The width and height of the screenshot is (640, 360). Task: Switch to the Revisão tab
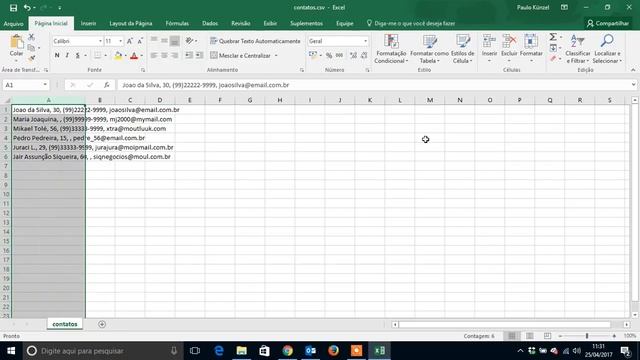coord(241,24)
